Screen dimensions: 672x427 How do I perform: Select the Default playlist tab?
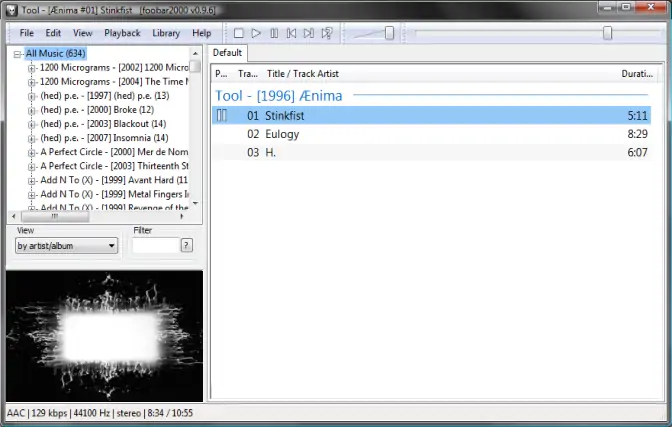coord(228,53)
